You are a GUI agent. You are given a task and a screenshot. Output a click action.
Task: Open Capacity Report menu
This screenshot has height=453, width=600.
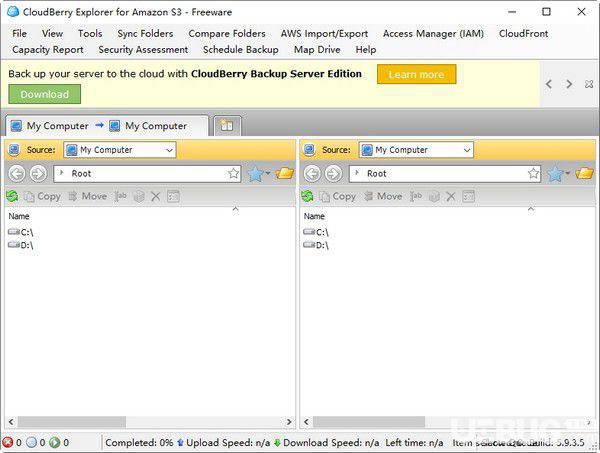48,50
